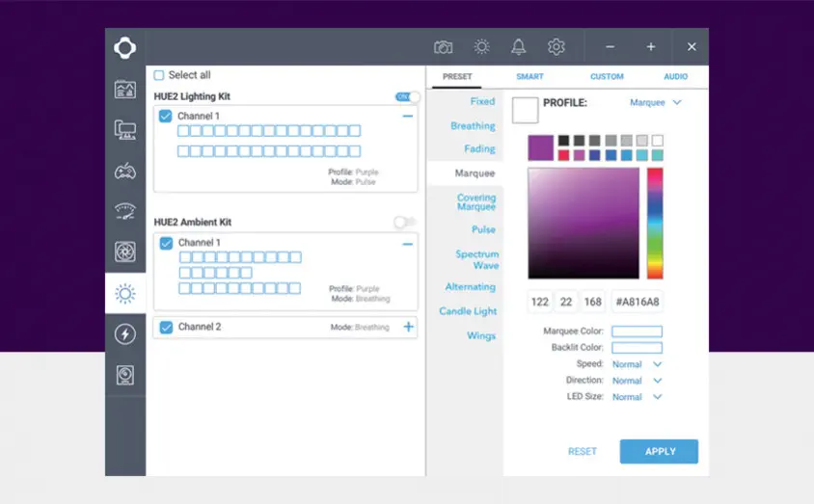The height and width of the screenshot is (504, 814).
Task: Select the Alternating lighting mode
Action: tap(470, 287)
